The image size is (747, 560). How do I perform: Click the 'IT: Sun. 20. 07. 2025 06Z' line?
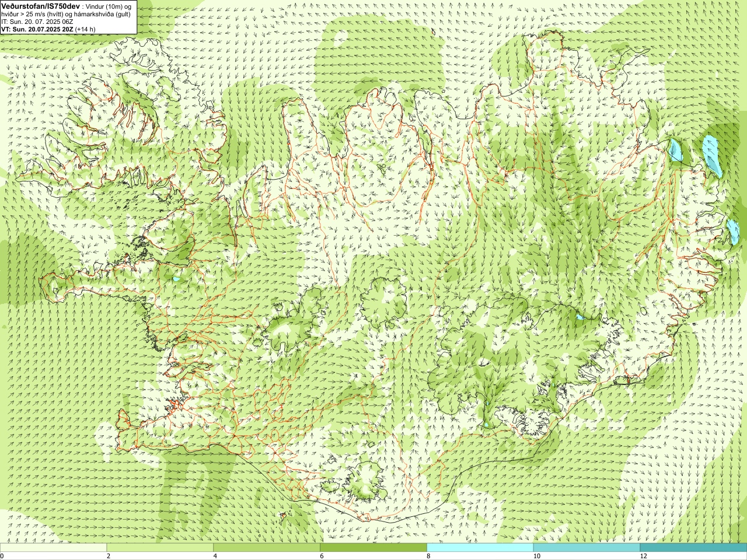37,22
